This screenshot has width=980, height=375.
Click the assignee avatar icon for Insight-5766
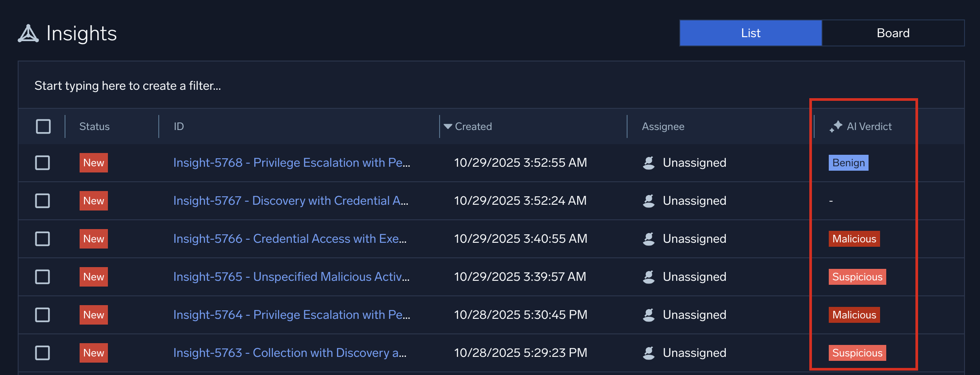coord(649,239)
